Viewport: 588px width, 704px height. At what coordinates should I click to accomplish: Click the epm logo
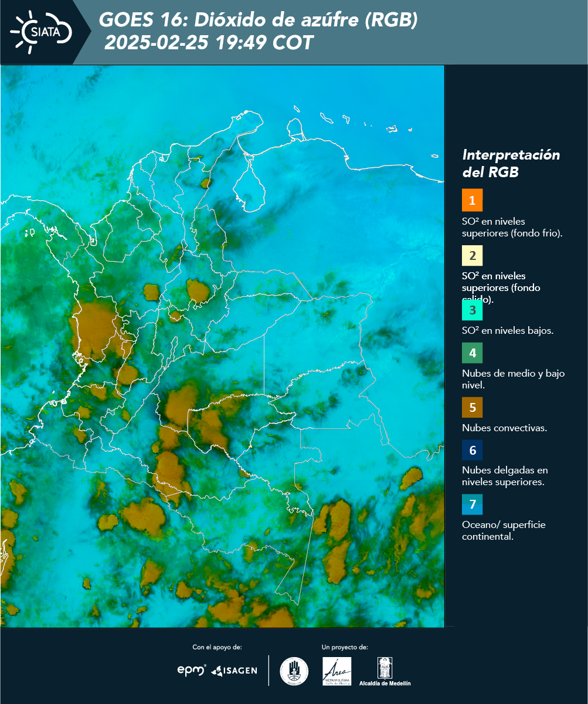click(192, 670)
